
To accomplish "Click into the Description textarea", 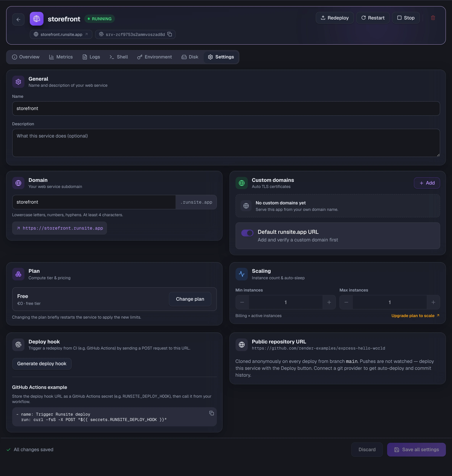I will (x=226, y=143).
